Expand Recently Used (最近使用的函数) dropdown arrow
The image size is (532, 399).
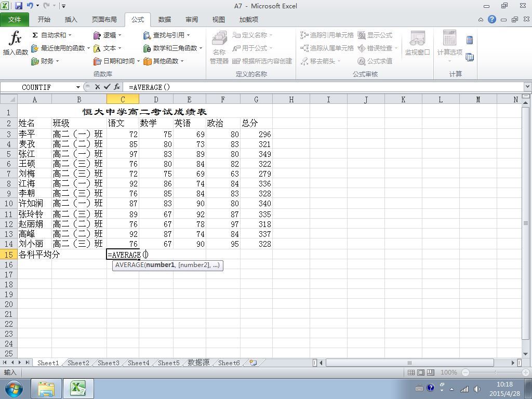point(88,48)
